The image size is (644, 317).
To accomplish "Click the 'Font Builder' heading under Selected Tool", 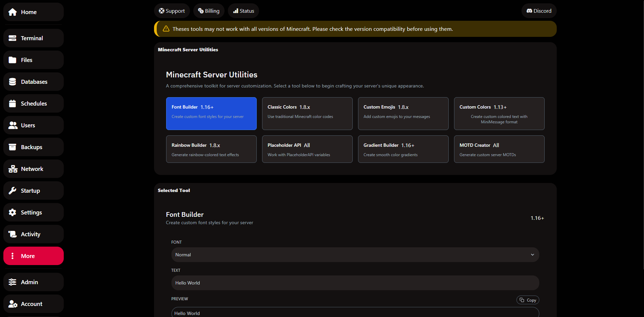I will (x=185, y=214).
